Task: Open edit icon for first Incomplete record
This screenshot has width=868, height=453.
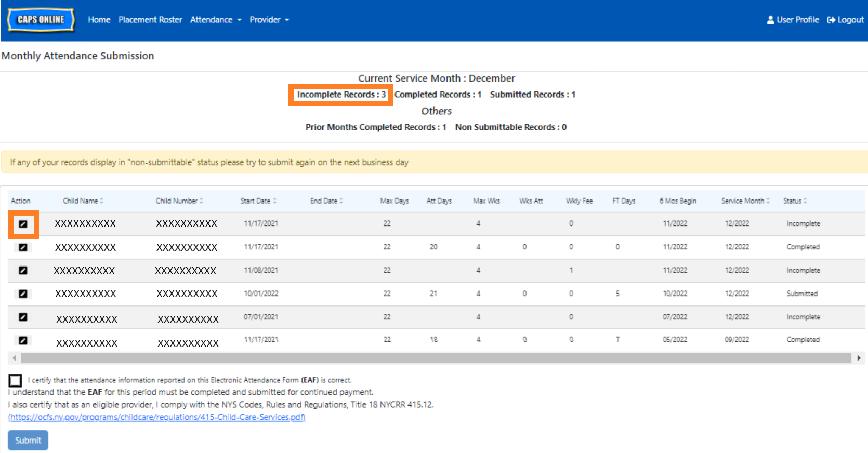Action: [x=23, y=224]
